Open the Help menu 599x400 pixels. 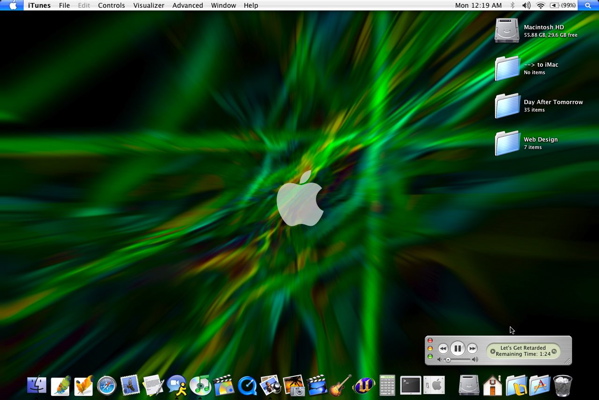251,5
